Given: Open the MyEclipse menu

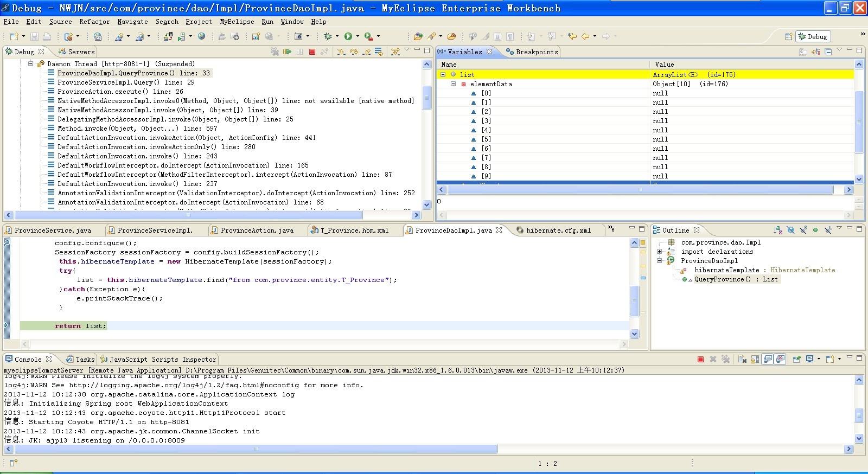Looking at the screenshot, I should click(237, 22).
